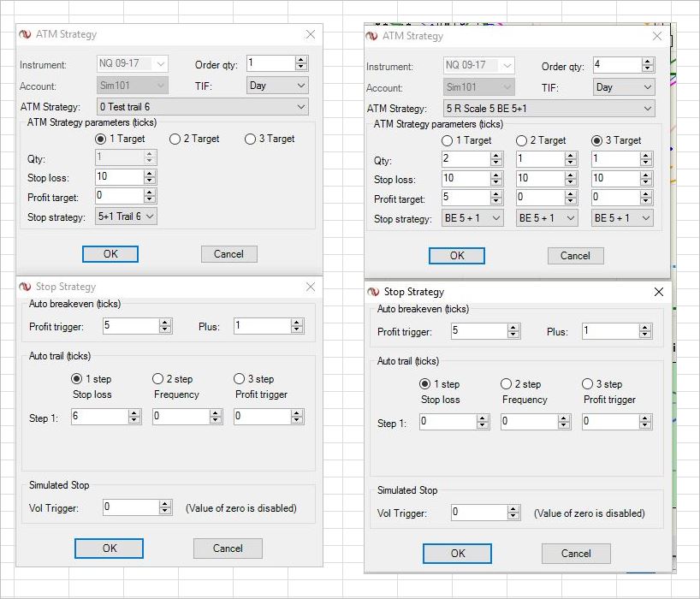The image size is (700, 599).
Task: Open third target 'BE 5 + 1' stop strategy dropdown
Action: pyautogui.click(x=622, y=218)
